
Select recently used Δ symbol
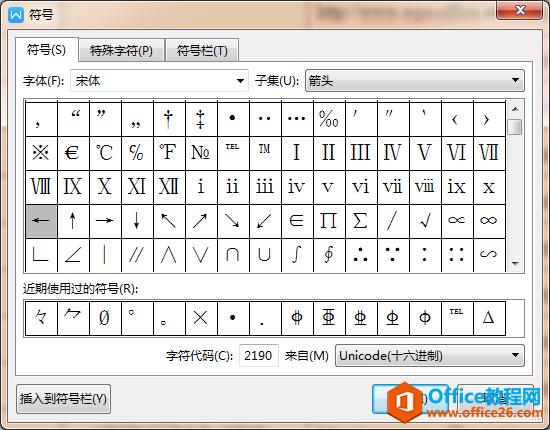point(489,318)
